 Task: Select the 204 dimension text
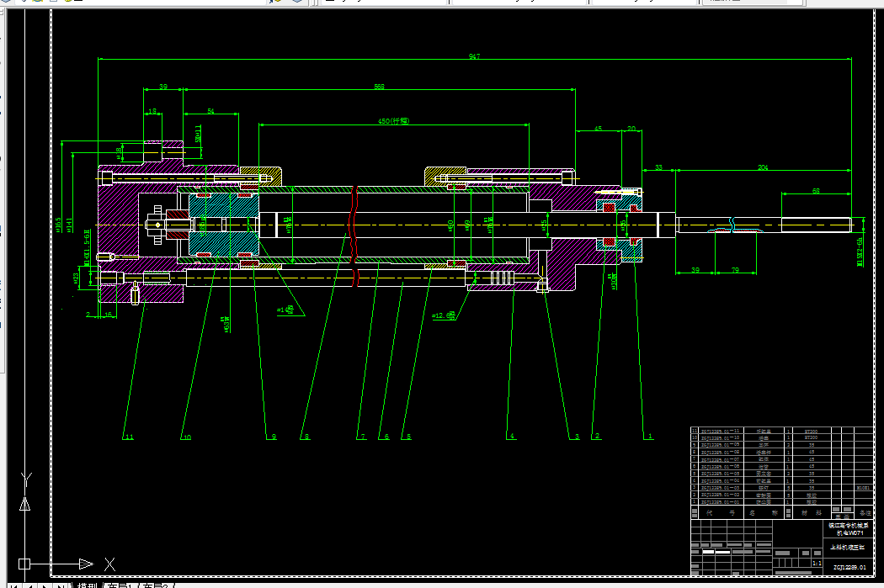point(763,168)
